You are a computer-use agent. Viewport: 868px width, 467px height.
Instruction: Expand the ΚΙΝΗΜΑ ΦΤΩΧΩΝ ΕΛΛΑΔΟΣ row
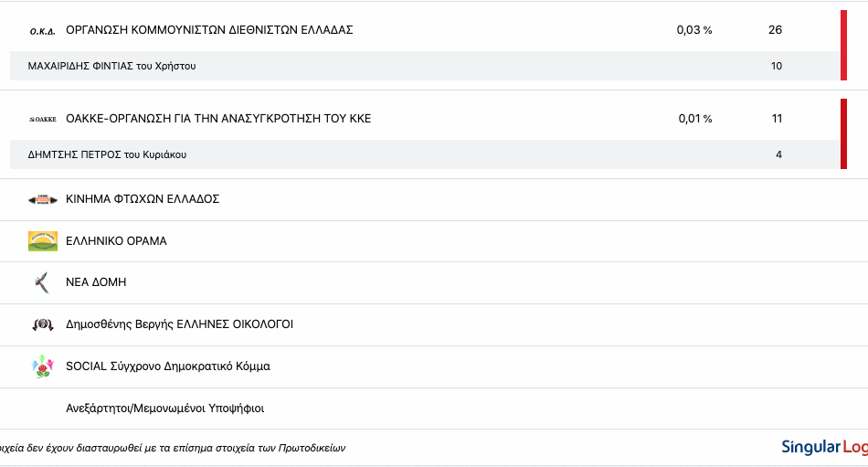[x=434, y=199]
